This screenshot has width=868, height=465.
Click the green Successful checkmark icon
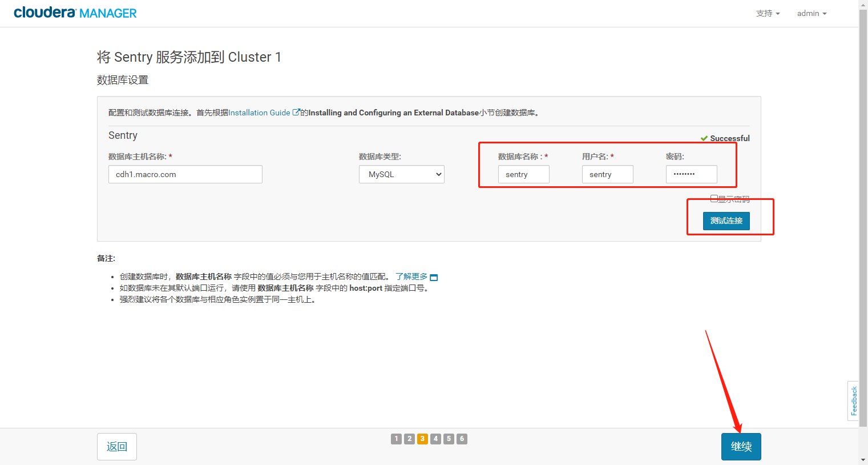pos(704,138)
